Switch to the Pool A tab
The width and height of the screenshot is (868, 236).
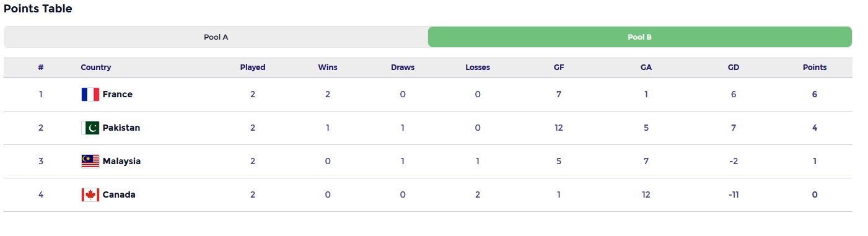[x=216, y=37]
